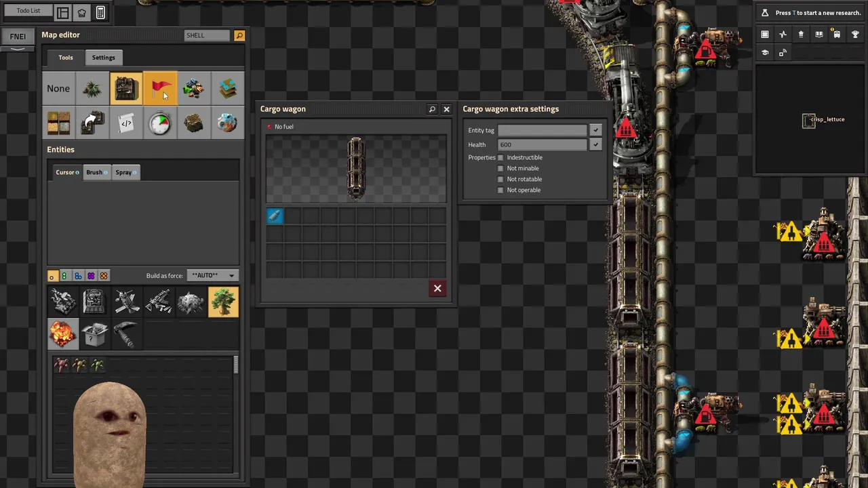Screen dimensions: 868x488
Task: Switch to the Settings tab
Action: click(104, 58)
